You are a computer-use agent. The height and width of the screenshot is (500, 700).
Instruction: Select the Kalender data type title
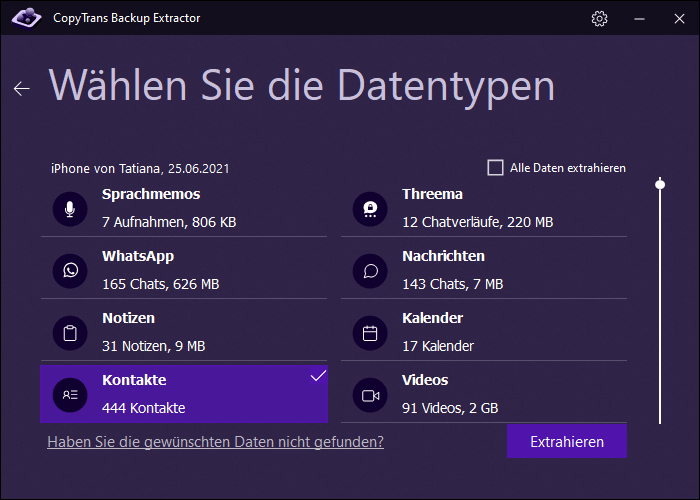[x=432, y=318]
